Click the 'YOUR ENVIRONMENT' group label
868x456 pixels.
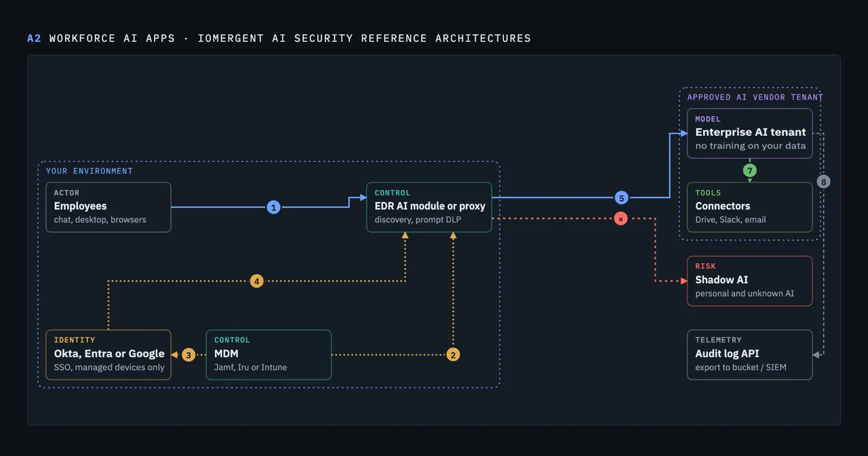tap(90, 171)
